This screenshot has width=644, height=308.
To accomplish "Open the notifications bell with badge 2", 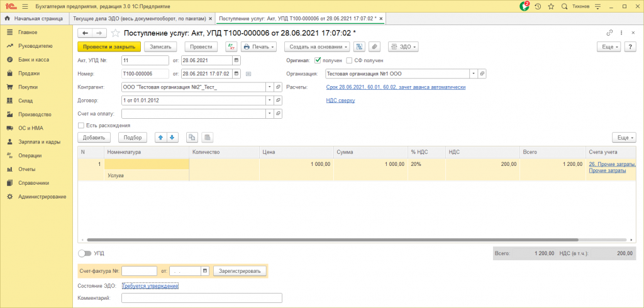I will (525, 6).
